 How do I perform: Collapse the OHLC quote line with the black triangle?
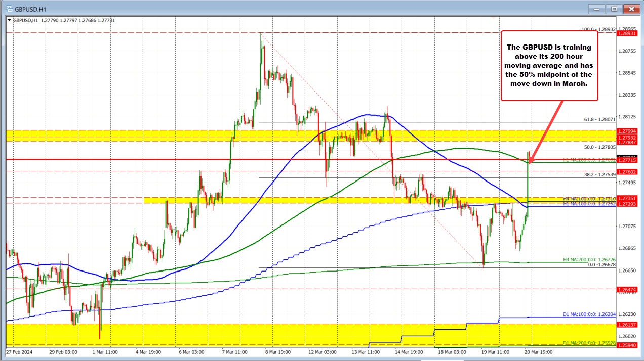(9, 20)
